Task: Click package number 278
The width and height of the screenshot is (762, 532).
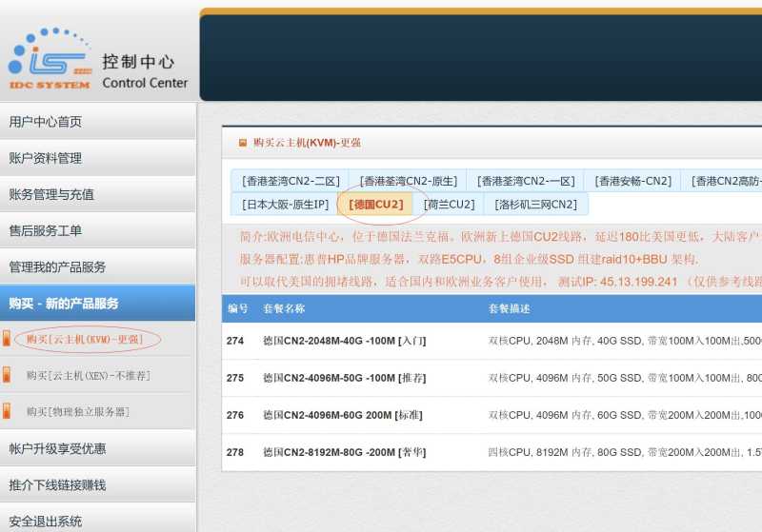Action: pos(234,452)
